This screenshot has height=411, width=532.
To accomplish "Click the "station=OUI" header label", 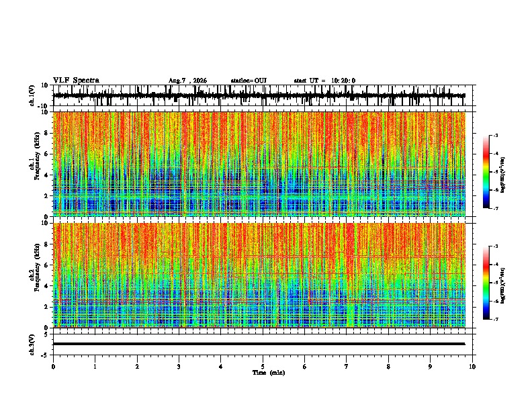I will pyautogui.click(x=249, y=81).
